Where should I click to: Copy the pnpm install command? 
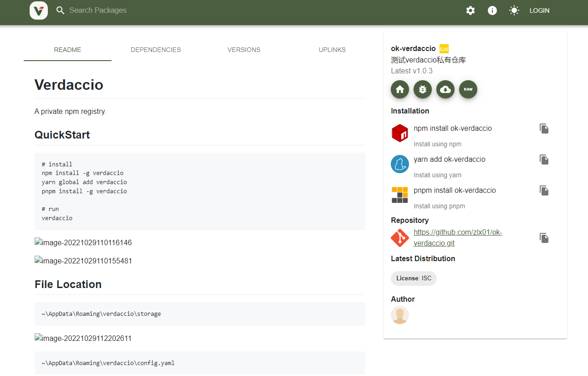[544, 191]
